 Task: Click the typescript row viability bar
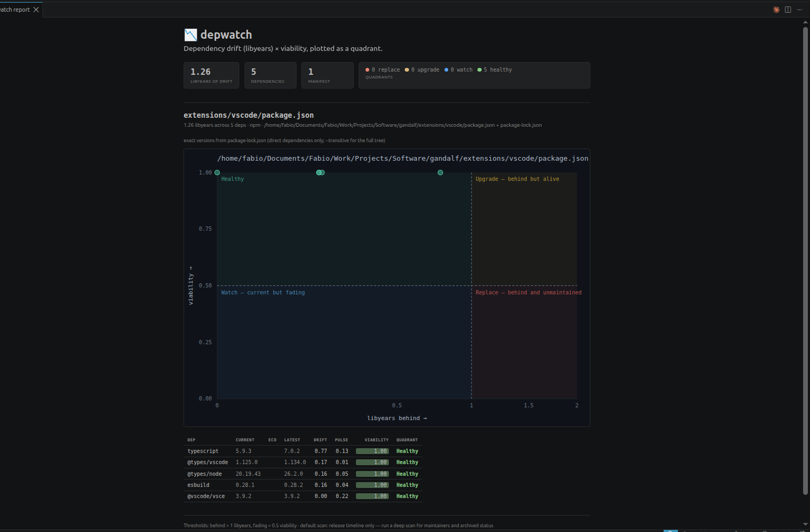pyautogui.click(x=372, y=451)
